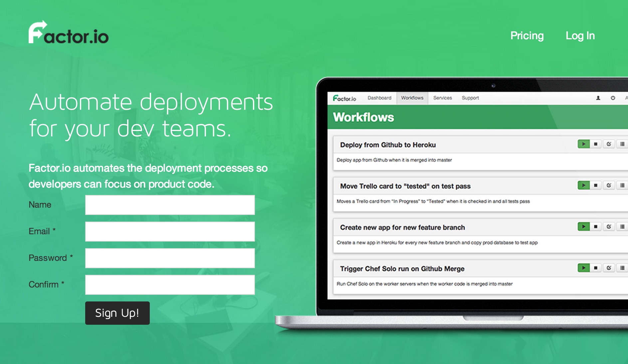Click 'Moves a Trello card from In Progress' description

click(433, 201)
